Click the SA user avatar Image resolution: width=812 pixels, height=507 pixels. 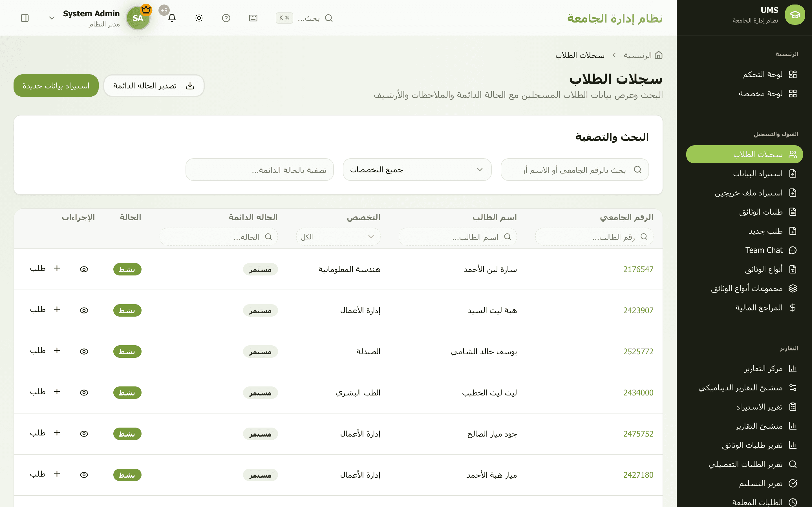(x=138, y=18)
